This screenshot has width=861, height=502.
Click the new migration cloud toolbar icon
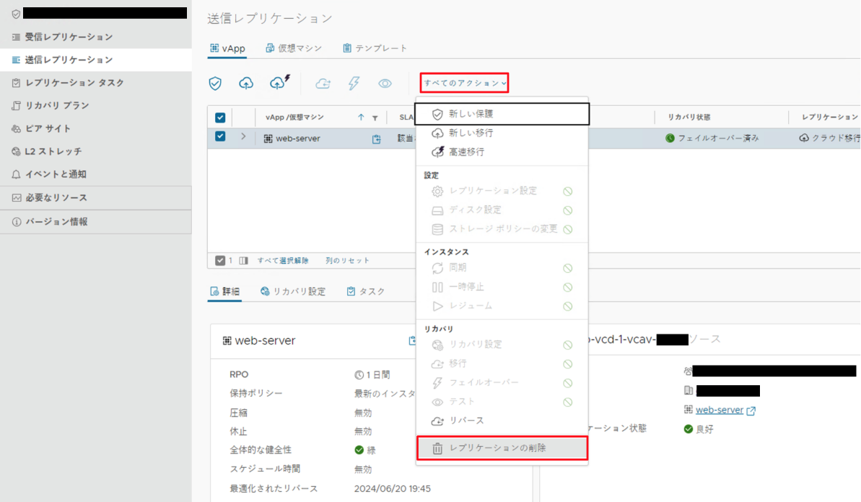click(x=246, y=83)
